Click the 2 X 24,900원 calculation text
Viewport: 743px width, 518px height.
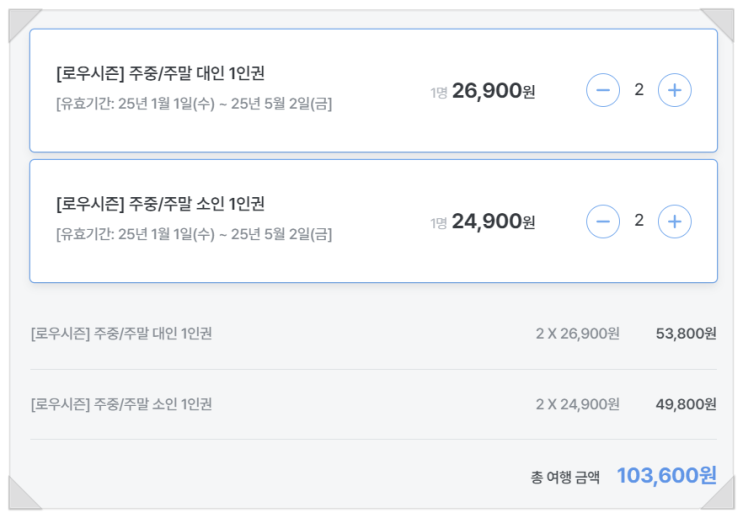[577, 405]
